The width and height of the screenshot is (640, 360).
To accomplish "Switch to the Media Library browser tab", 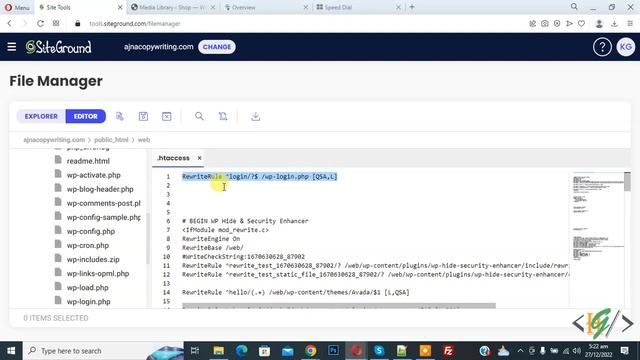I will [x=172, y=7].
